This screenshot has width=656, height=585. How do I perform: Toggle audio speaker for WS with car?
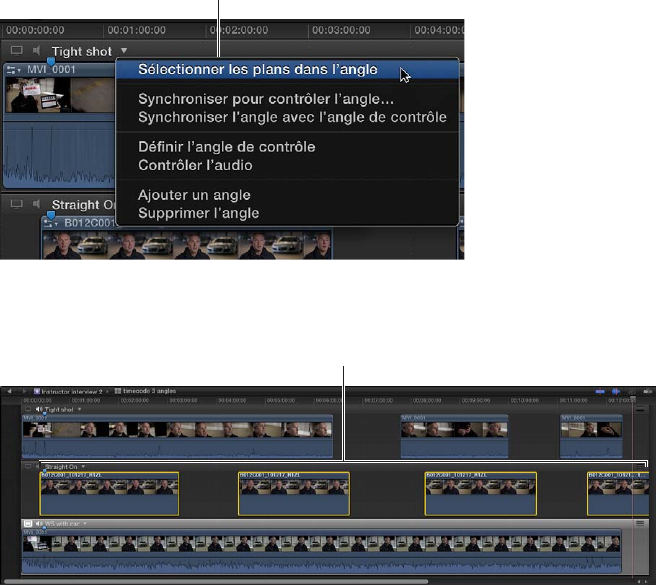[x=39, y=523]
